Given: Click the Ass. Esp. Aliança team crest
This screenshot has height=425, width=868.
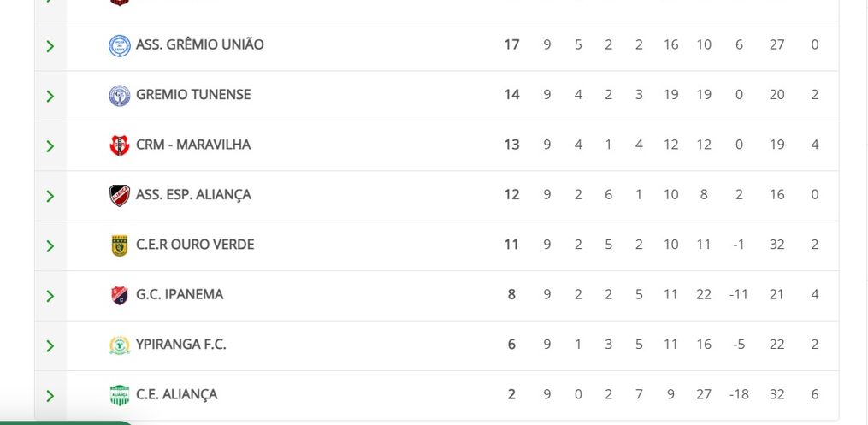Looking at the screenshot, I should [119, 195].
